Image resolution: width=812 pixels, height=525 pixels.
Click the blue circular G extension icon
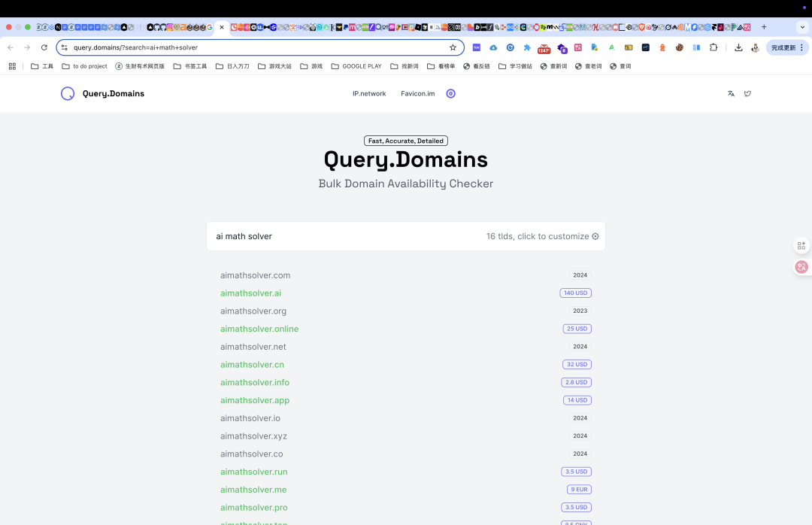point(510,47)
